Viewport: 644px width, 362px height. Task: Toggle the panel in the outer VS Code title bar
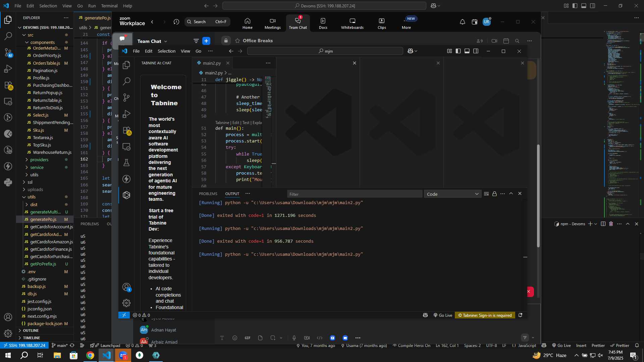pos(584,6)
